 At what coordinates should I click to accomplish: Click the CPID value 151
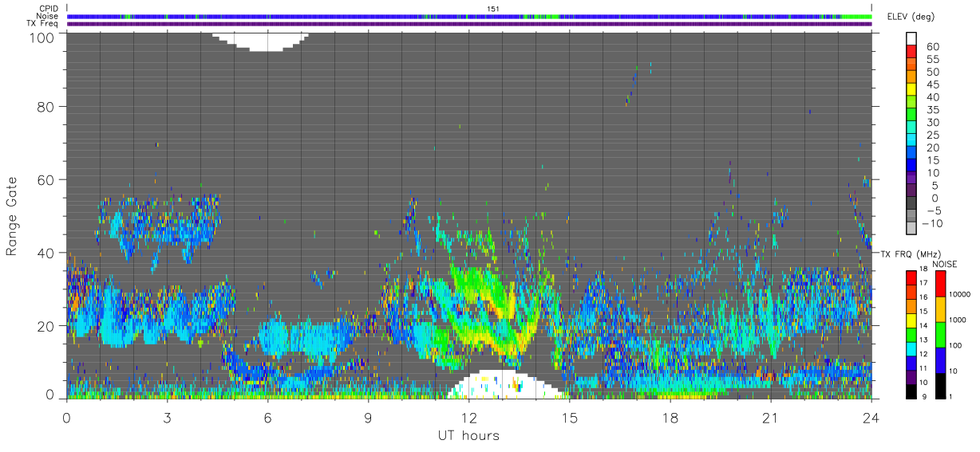point(493,9)
